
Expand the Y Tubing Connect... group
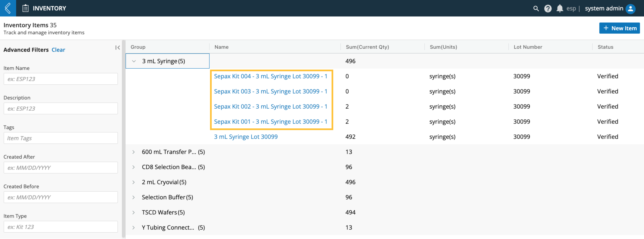click(133, 228)
